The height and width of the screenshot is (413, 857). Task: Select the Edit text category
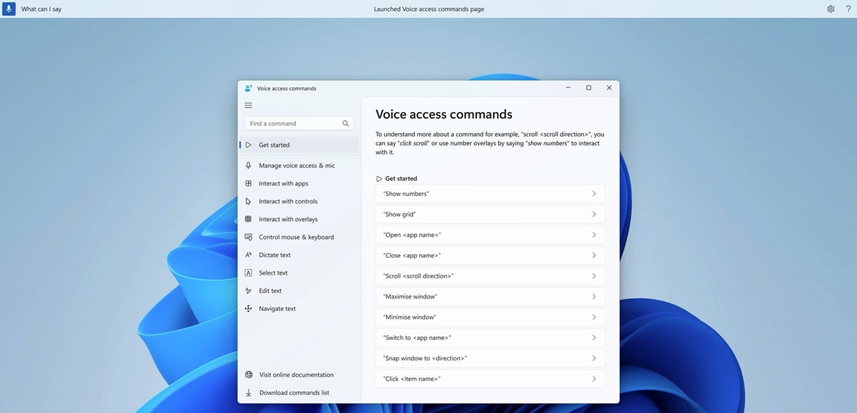click(270, 291)
